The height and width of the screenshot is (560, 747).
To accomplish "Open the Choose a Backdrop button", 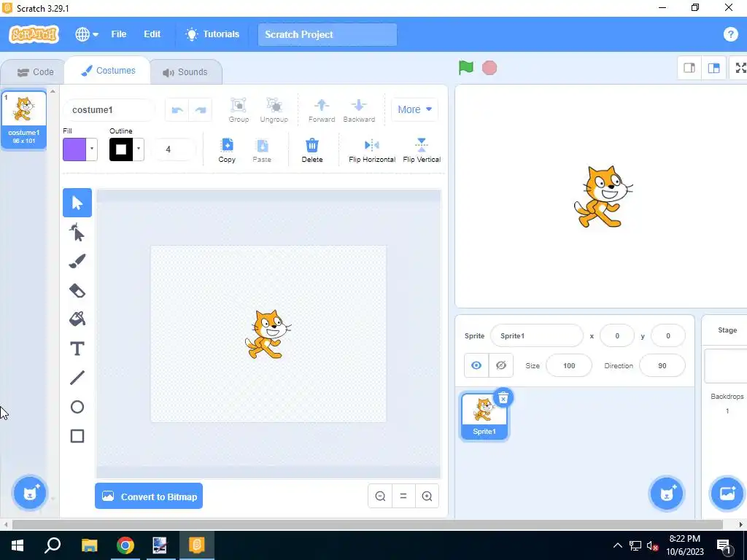I will point(727,493).
